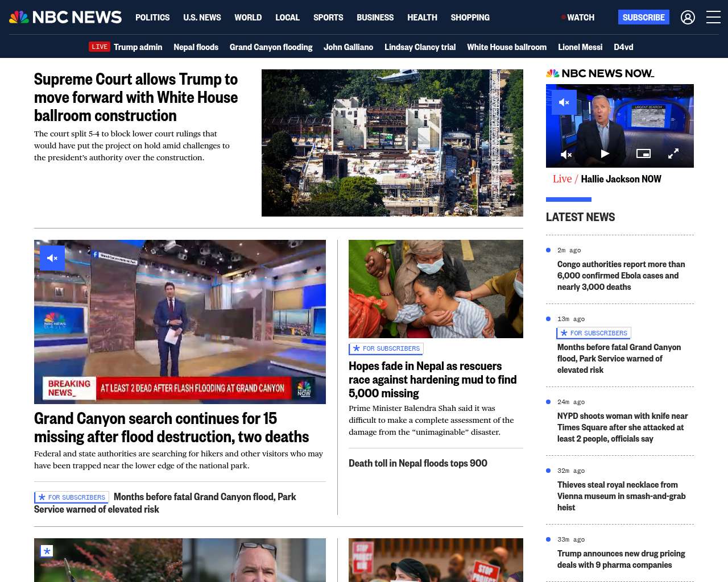Go to the Shopping section
This screenshot has width=728, height=582.
click(x=470, y=18)
